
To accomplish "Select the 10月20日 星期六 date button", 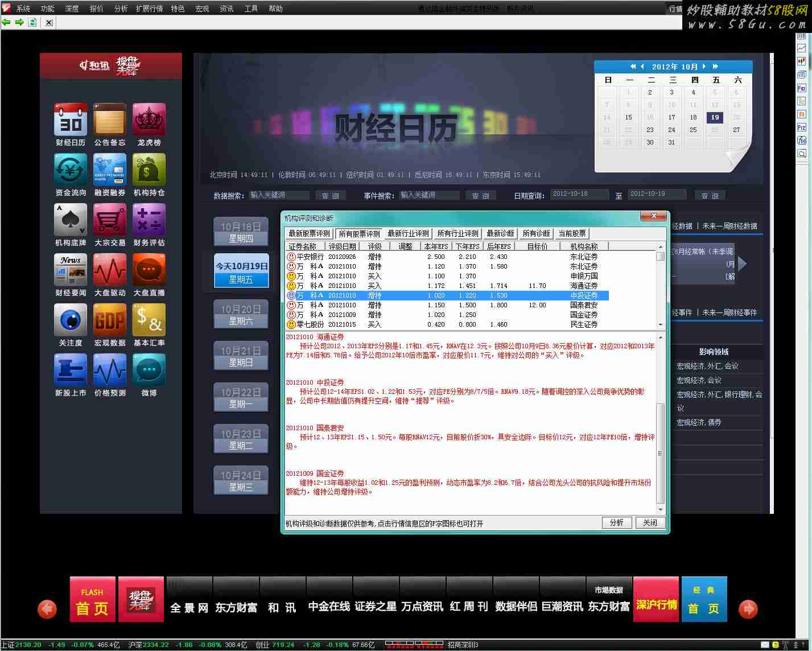I will point(241,315).
